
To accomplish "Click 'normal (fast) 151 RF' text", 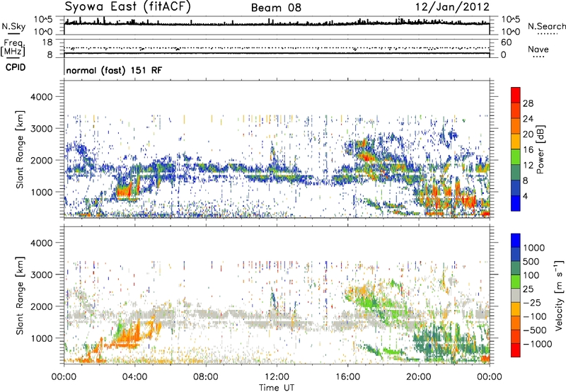I will pyautogui.click(x=114, y=70).
